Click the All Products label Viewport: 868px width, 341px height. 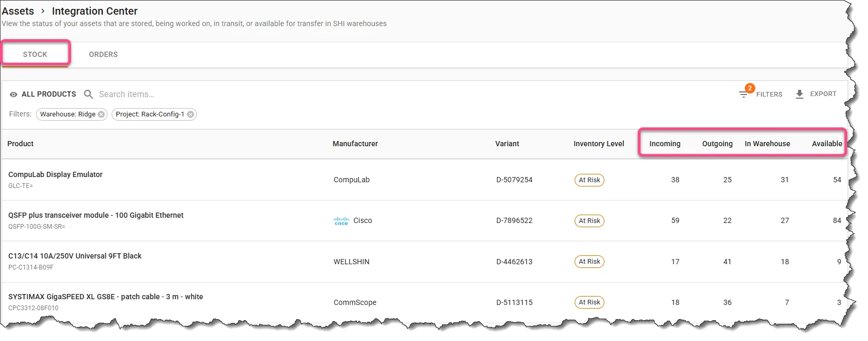pyautogui.click(x=49, y=94)
